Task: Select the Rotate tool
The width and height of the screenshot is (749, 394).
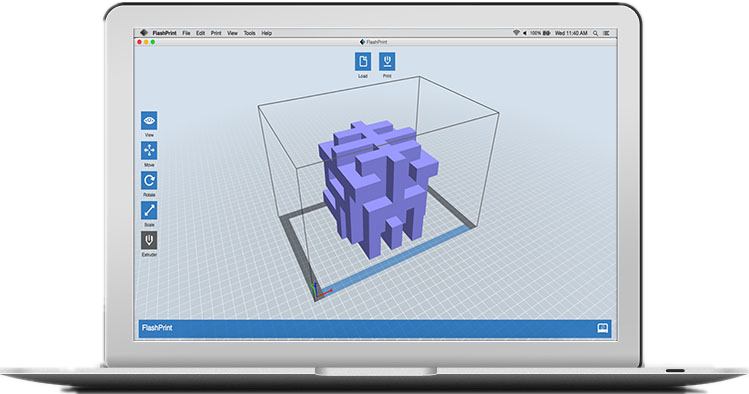Action: [149, 181]
